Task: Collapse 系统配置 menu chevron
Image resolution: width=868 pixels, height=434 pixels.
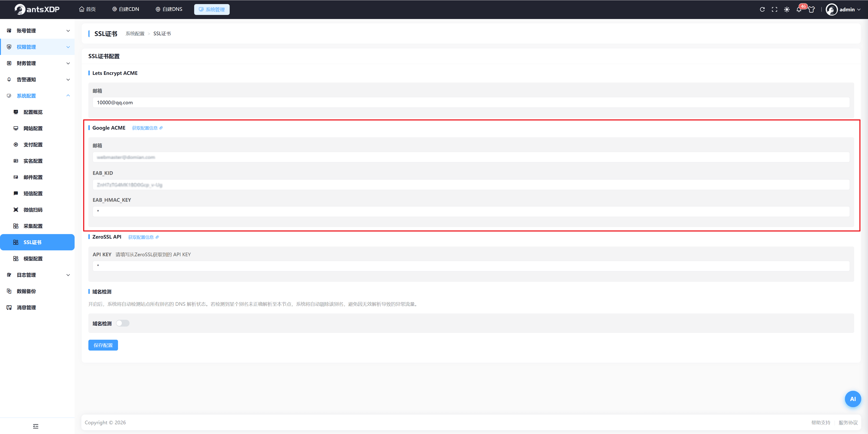Action: point(68,96)
